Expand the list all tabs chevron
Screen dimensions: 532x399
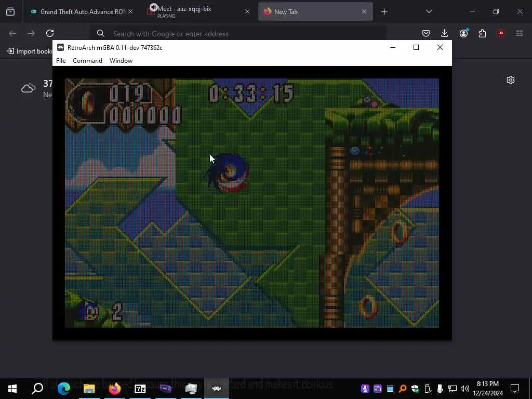pos(429,12)
